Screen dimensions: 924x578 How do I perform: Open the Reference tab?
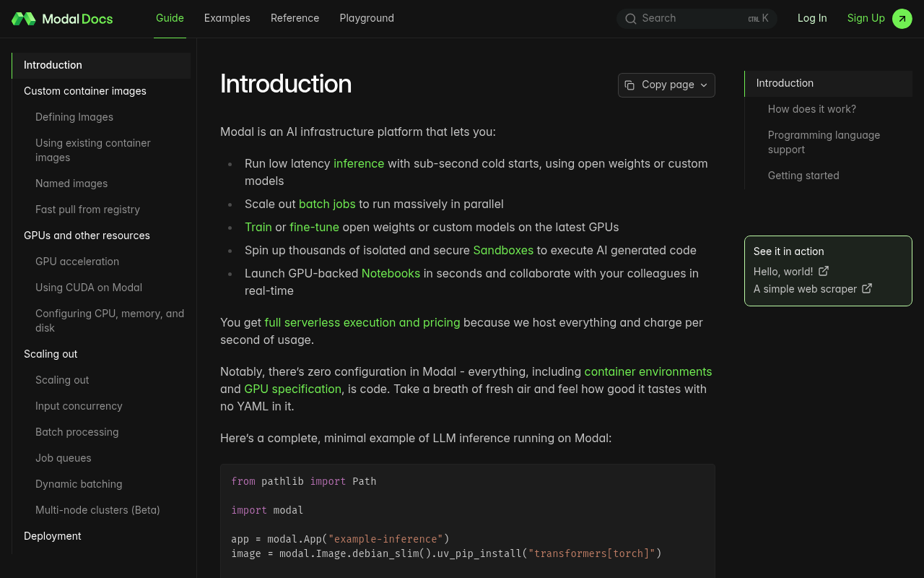point(295,18)
